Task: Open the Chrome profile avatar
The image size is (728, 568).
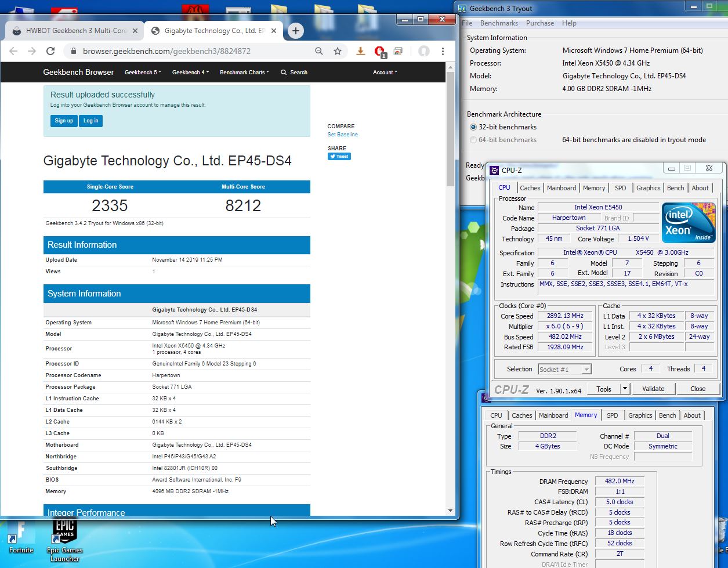Action: [424, 51]
